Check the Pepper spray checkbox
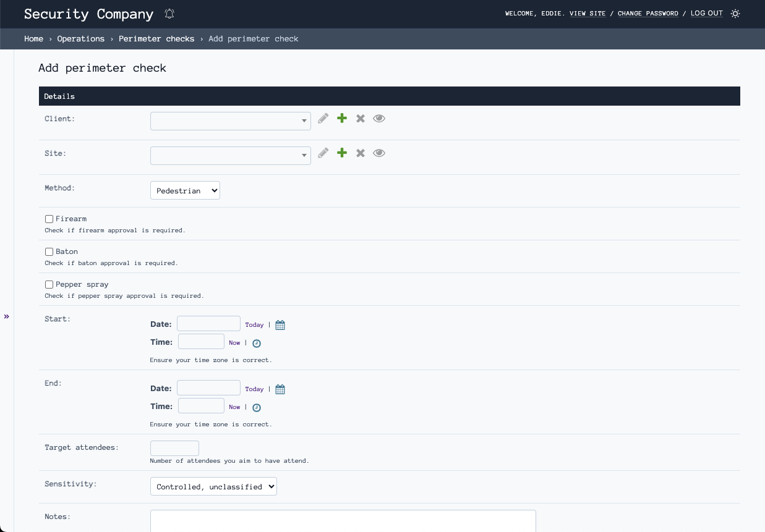Screen dimensions: 765x532 point(49,284)
